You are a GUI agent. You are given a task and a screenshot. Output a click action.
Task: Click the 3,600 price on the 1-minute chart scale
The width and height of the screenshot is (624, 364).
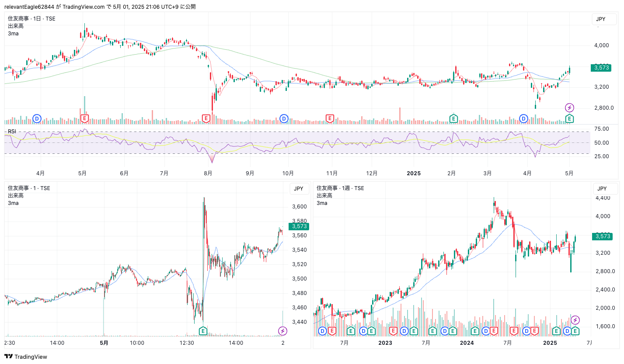299,207
